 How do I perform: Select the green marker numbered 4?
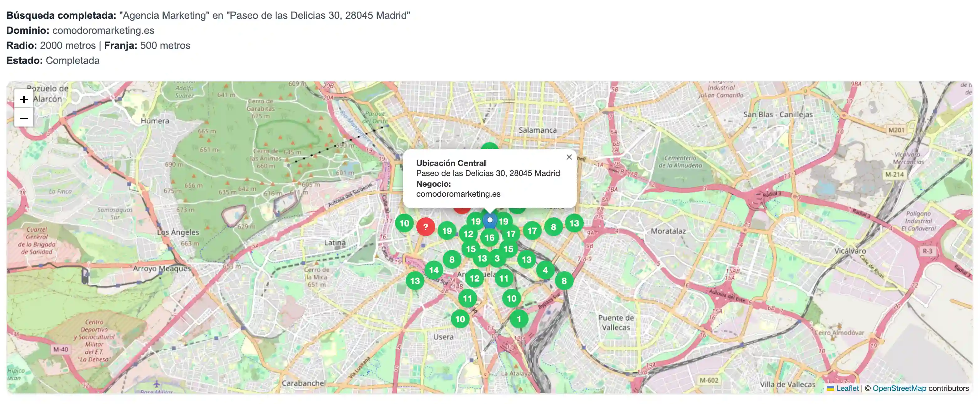pos(545,270)
